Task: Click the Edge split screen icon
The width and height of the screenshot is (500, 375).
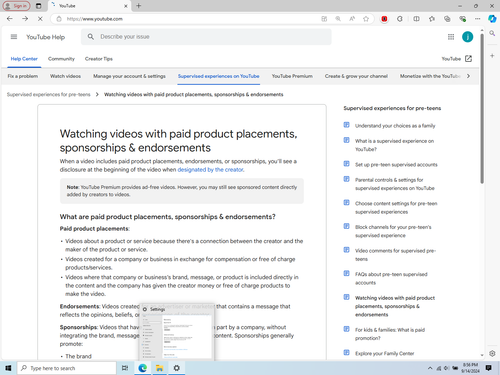Action: pos(416,19)
